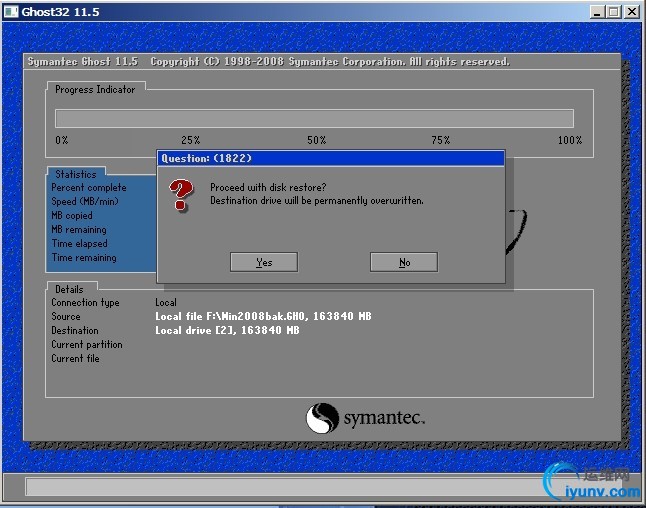Click the 'MB copied' statistic label
This screenshot has width=646, height=508.
tap(72, 215)
